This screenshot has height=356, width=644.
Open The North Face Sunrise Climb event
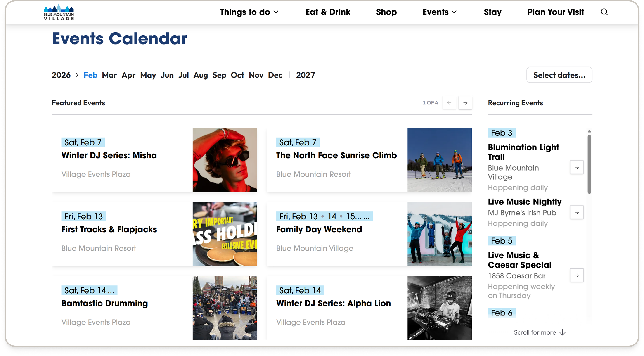click(x=336, y=155)
